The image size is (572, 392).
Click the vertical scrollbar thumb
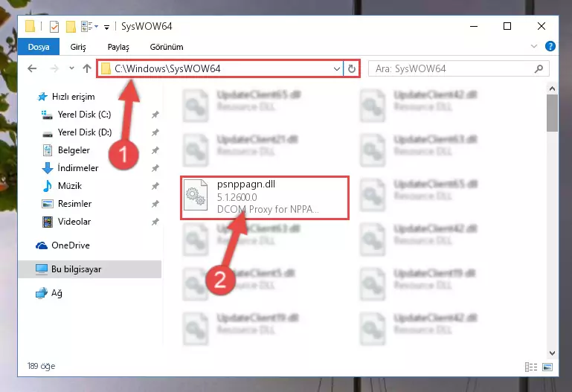pyautogui.click(x=552, y=113)
